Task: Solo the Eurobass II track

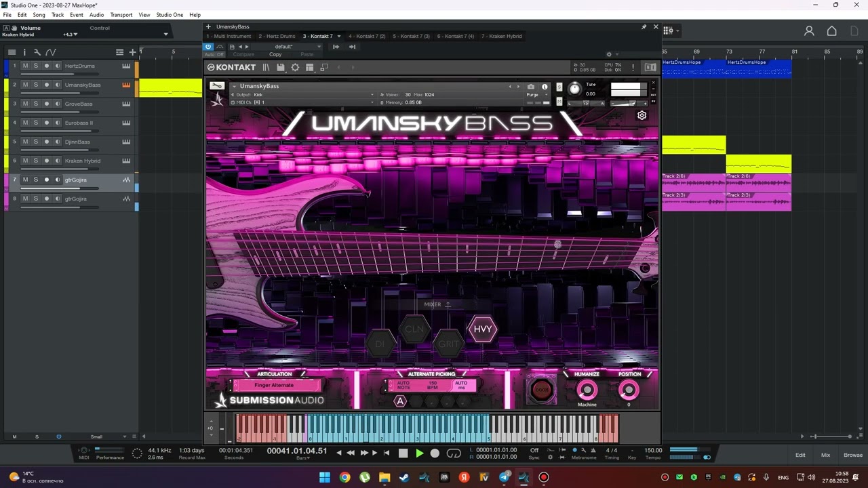Action: (x=36, y=123)
